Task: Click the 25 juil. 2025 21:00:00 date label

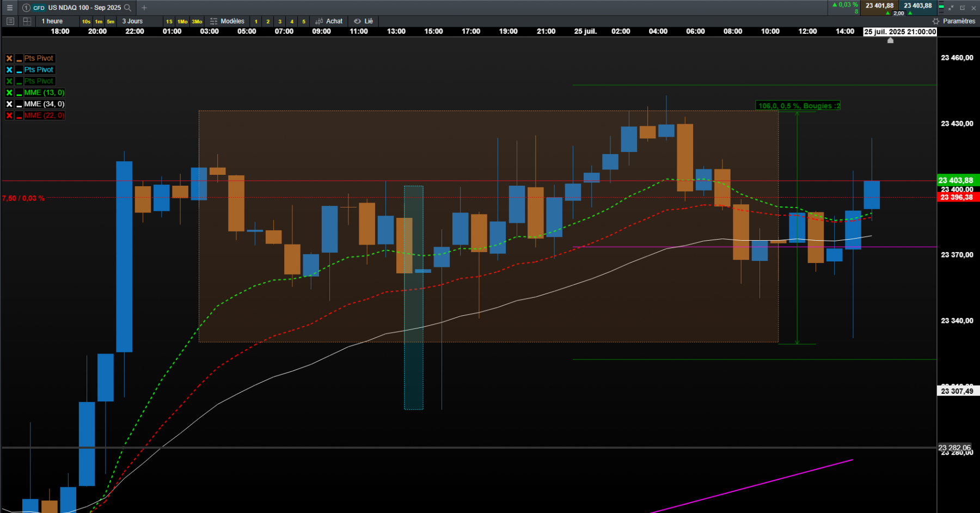Action: click(x=900, y=32)
